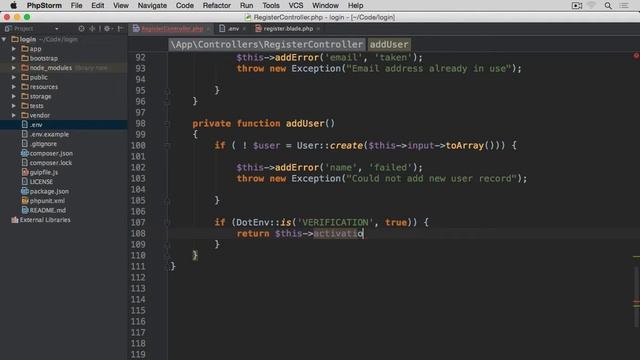Expand the bootstrap folder
This screenshot has width=640, height=360.
(14, 58)
